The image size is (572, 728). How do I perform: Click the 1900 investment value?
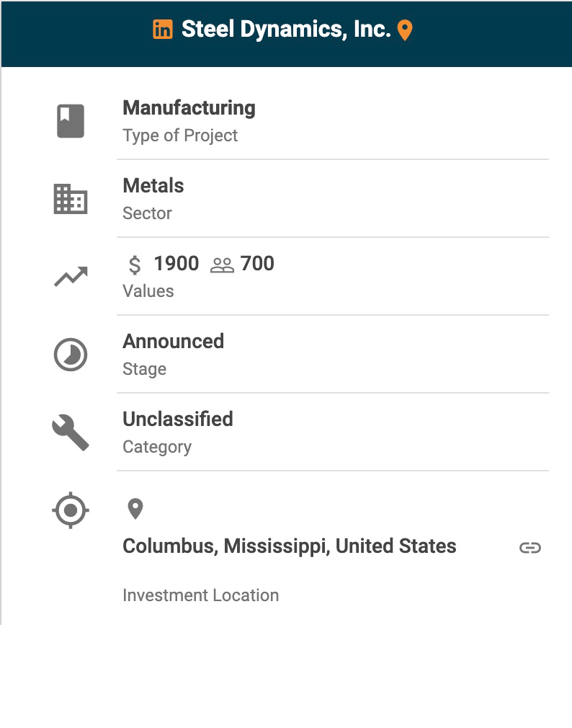pos(176,264)
